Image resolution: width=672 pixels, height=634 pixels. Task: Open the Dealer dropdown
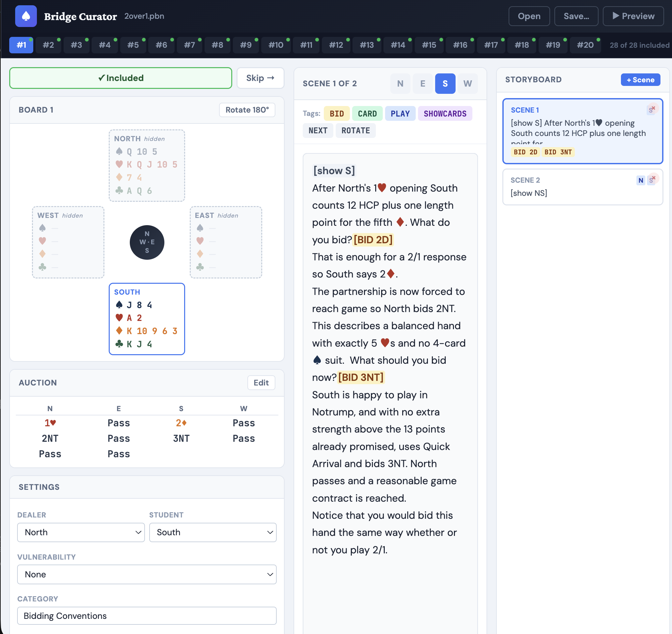pyautogui.click(x=81, y=532)
